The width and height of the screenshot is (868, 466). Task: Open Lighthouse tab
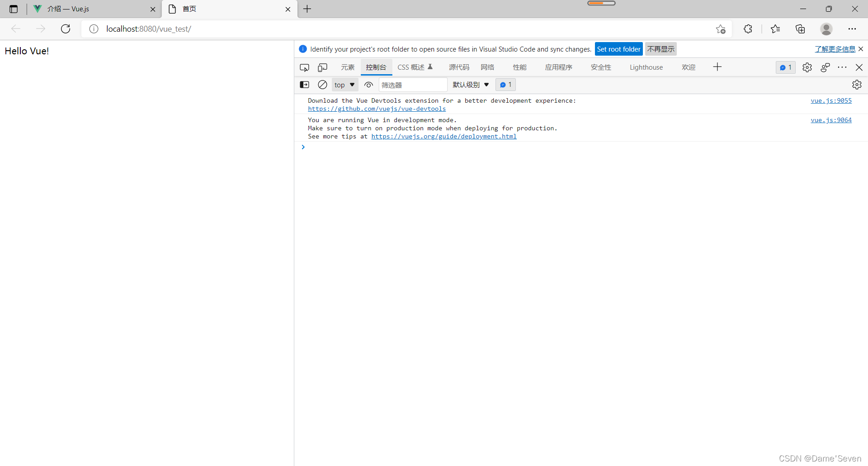pyautogui.click(x=646, y=67)
